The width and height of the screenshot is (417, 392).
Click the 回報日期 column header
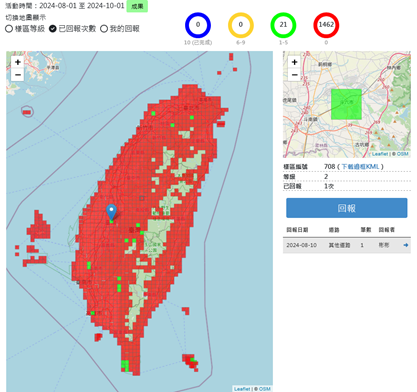(297, 230)
